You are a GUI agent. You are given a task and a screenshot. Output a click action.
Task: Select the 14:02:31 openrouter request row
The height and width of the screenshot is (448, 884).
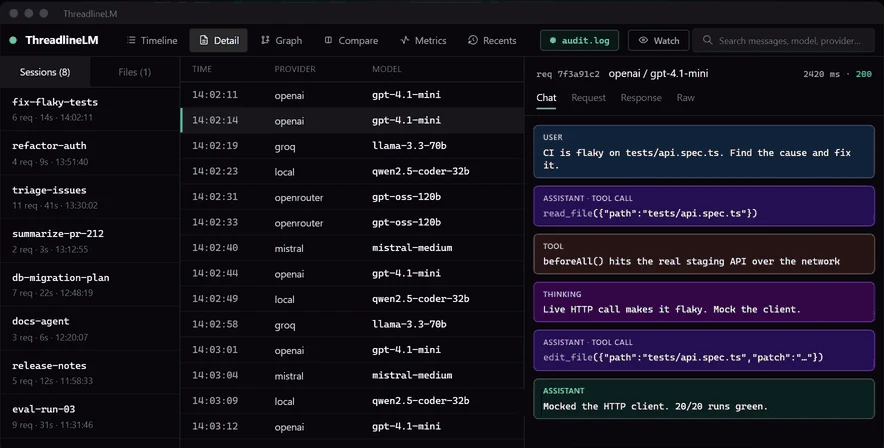[x=352, y=197]
